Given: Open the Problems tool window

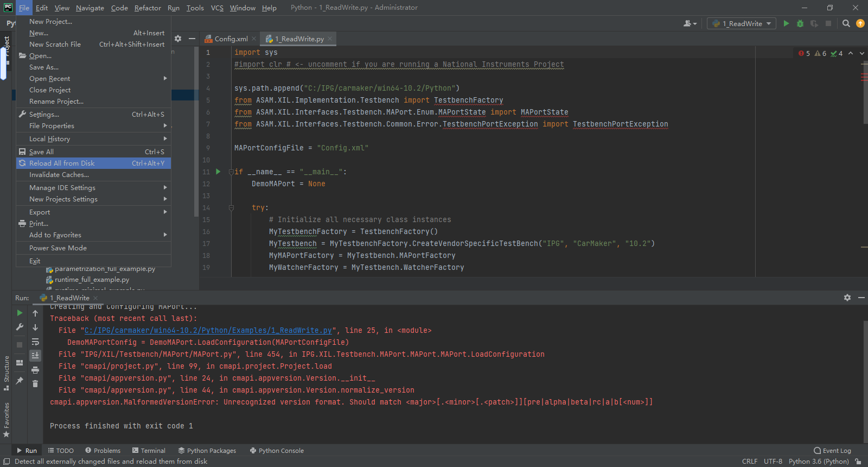Looking at the screenshot, I should (x=103, y=451).
